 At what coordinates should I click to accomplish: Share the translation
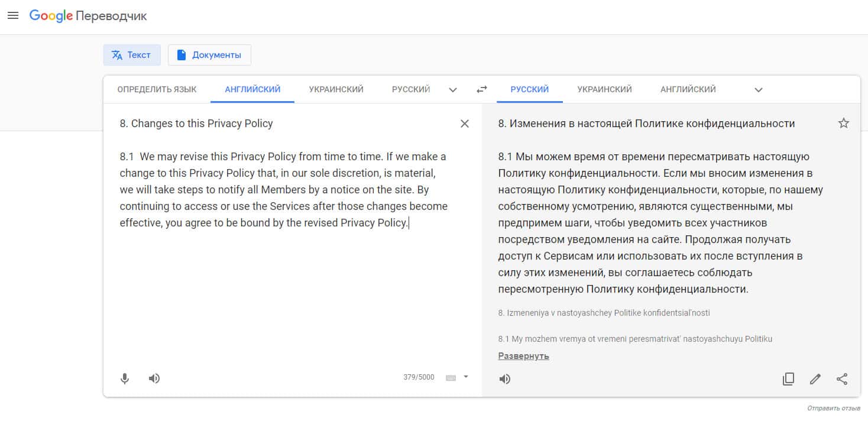[x=843, y=379]
